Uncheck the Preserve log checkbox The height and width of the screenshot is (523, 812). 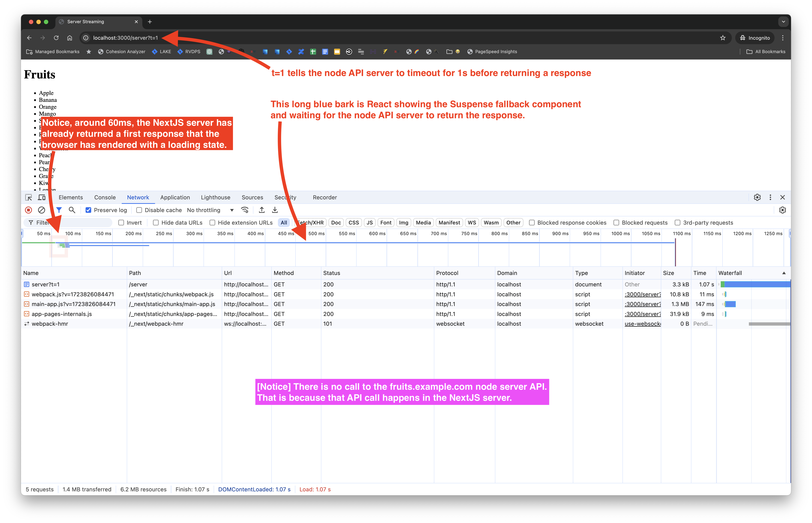88,210
